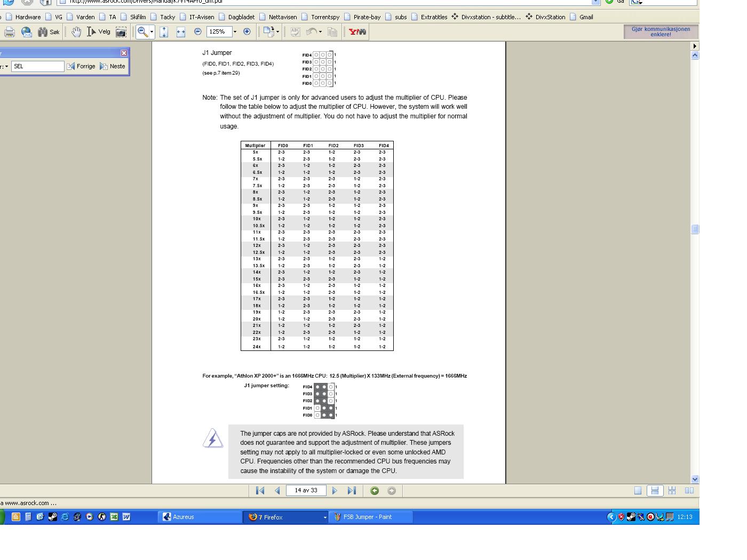Click the URL address bar
Screen dimensions: 747x560
point(328,2)
